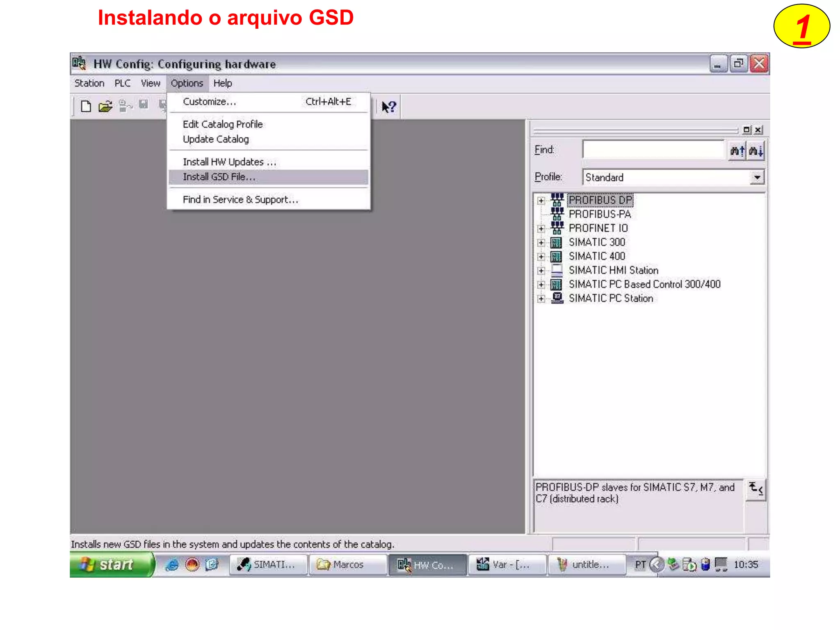The height and width of the screenshot is (630, 840).
Task: Click the Open online station toolbar icon
Action: click(x=125, y=106)
